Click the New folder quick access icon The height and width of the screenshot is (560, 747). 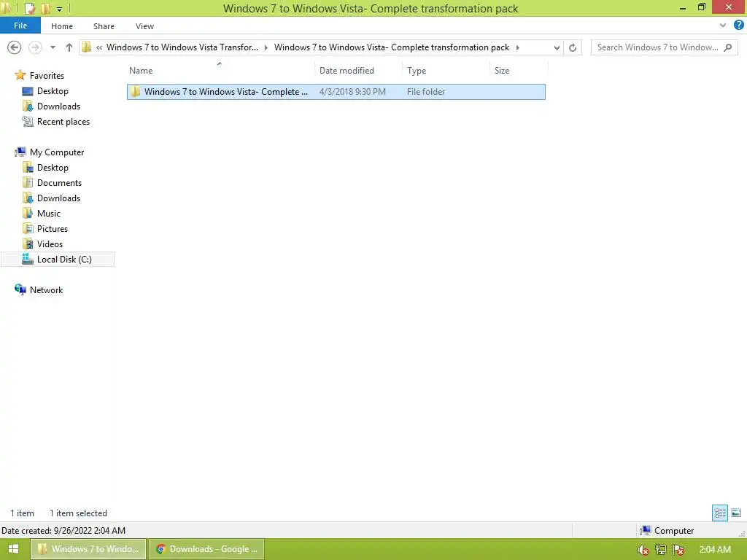click(x=46, y=9)
